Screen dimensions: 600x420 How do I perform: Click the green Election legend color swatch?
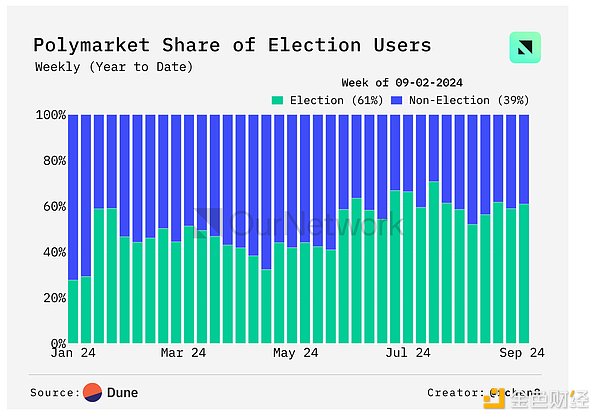(x=279, y=100)
